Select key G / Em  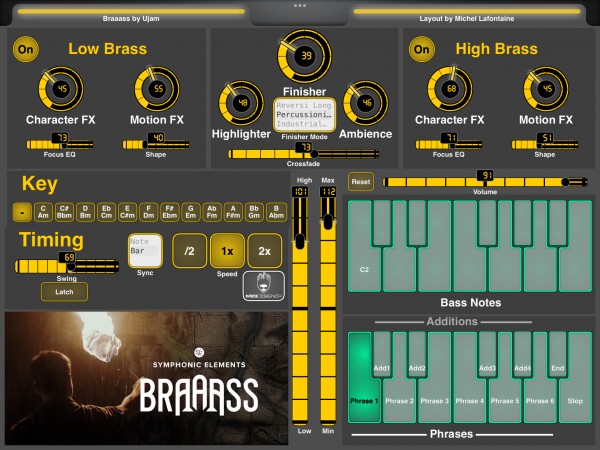coord(191,212)
